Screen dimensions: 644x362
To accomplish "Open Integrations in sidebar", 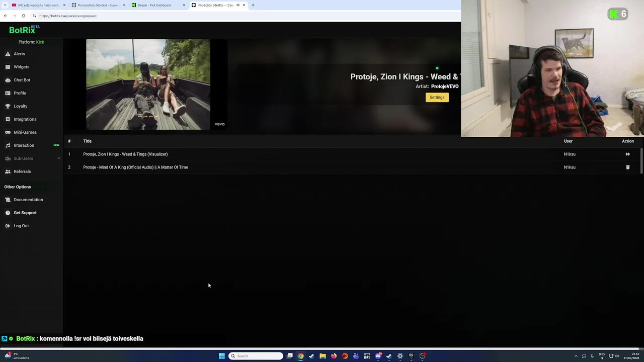I will coord(25,119).
